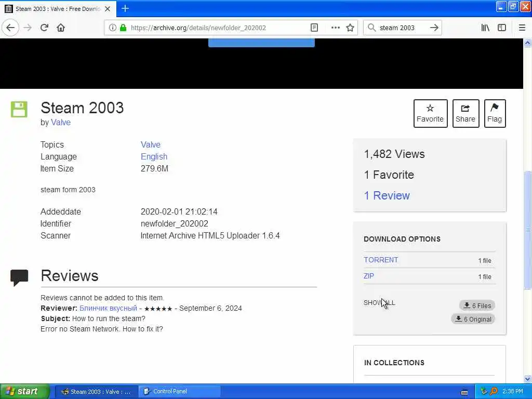Expand SHOW ALL download options
This screenshot has height=399, width=532.
click(379, 303)
